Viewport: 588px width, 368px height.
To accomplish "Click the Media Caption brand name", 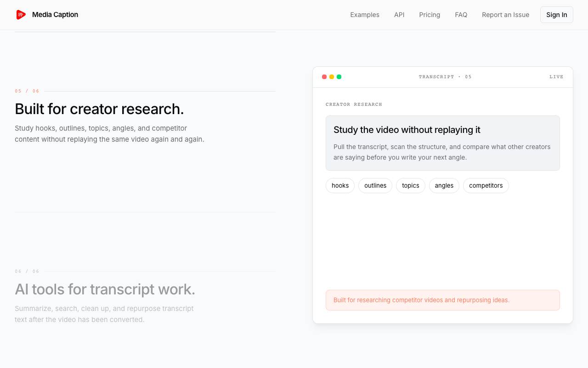I will [x=55, y=15].
